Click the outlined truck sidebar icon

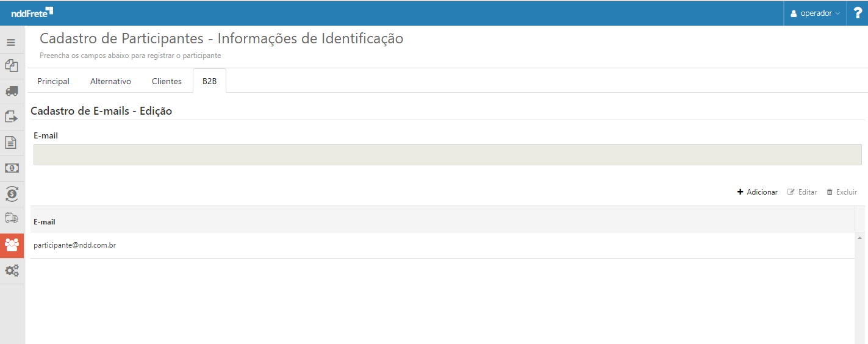(11, 218)
